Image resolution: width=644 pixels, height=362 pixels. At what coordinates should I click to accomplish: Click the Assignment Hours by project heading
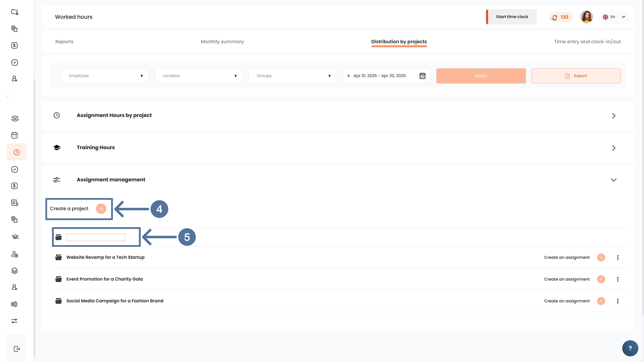click(x=114, y=115)
